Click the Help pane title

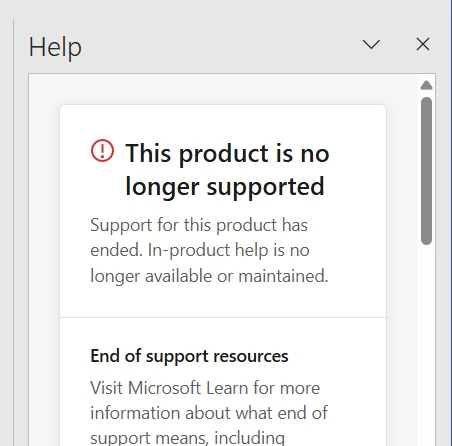[55, 47]
